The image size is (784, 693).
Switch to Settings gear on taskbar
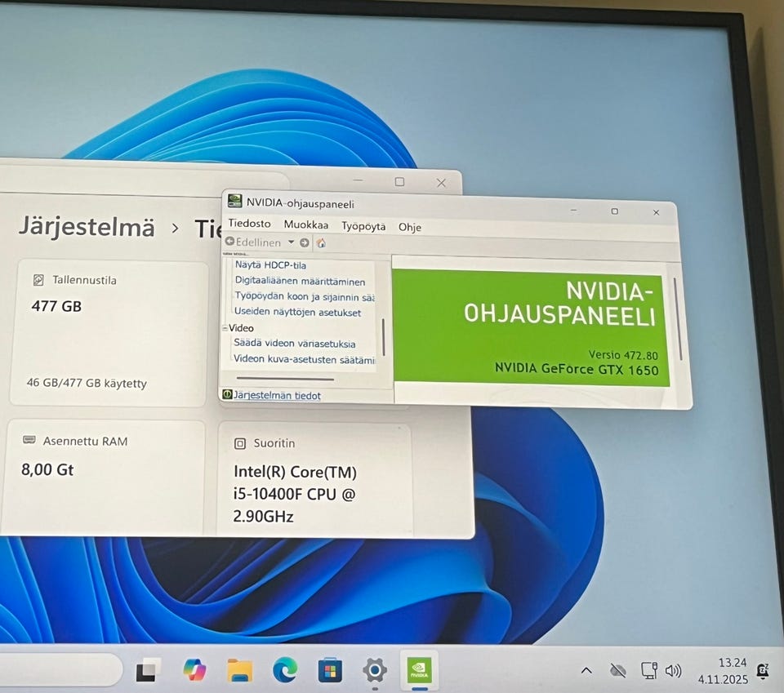[x=375, y=670]
